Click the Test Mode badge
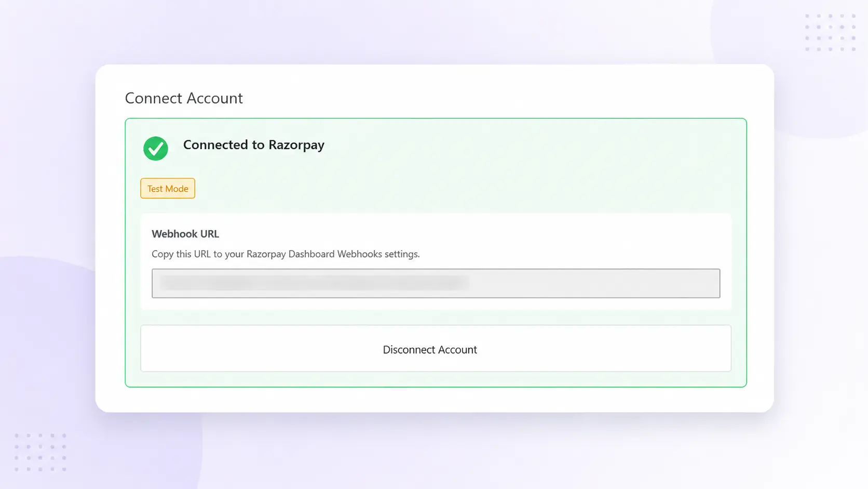 click(168, 189)
